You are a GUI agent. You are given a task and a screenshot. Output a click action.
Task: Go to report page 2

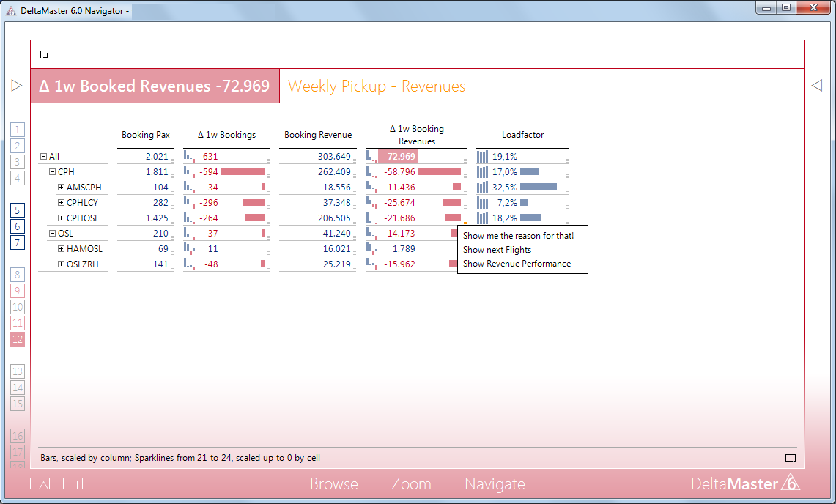point(18,146)
